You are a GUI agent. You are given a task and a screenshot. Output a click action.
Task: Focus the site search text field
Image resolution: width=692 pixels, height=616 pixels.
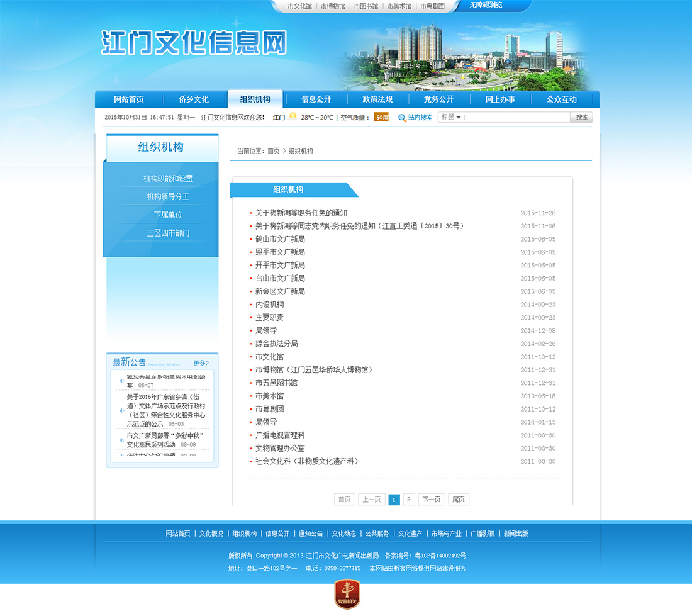(x=517, y=117)
